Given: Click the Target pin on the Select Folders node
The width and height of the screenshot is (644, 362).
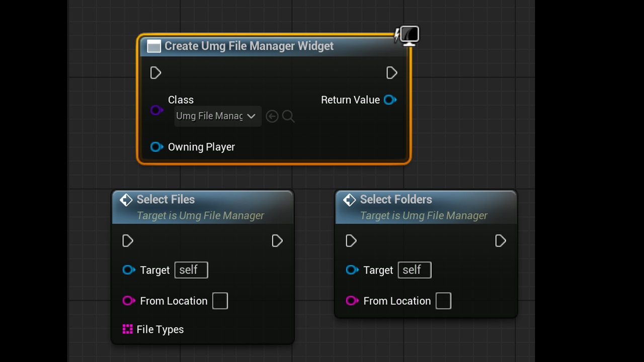Looking at the screenshot, I should [352, 270].
